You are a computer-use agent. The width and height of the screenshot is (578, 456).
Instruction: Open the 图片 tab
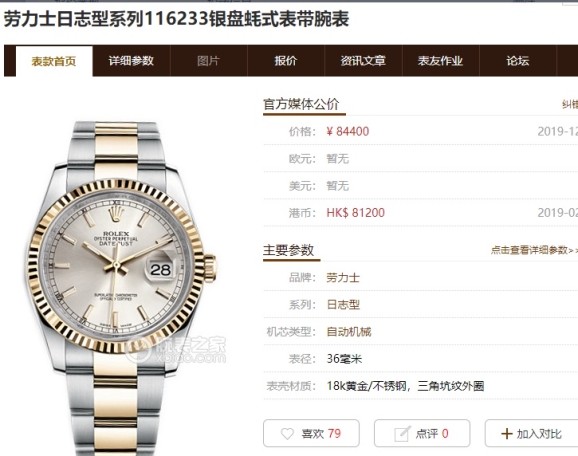[208, 61]
